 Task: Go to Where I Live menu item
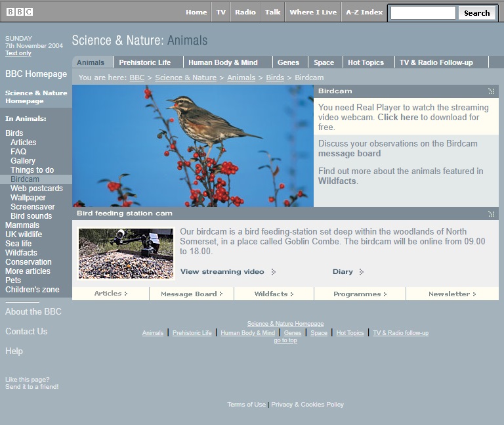pos(312,12)
